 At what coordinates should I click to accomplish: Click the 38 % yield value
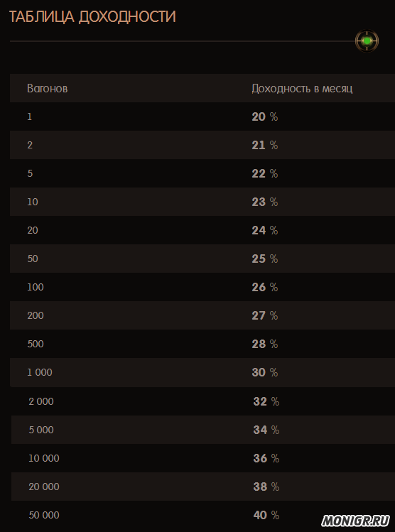click(x=266, y=487)
